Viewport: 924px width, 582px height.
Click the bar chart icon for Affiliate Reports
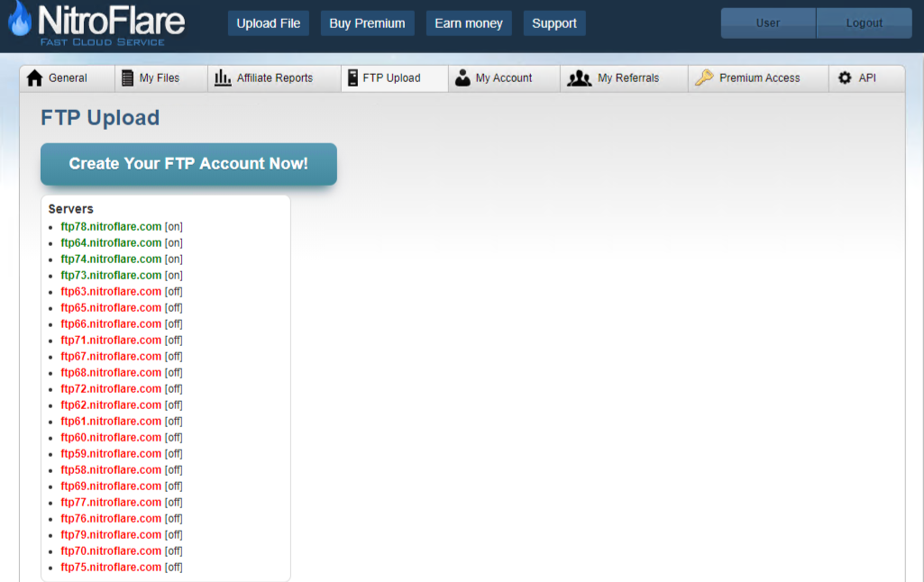(x=223, y=78)
